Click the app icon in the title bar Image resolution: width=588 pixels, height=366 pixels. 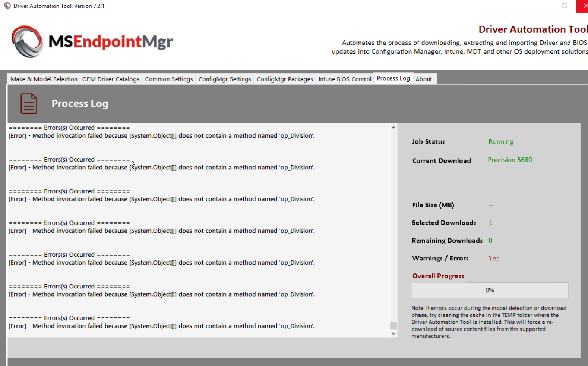point(7,6)
